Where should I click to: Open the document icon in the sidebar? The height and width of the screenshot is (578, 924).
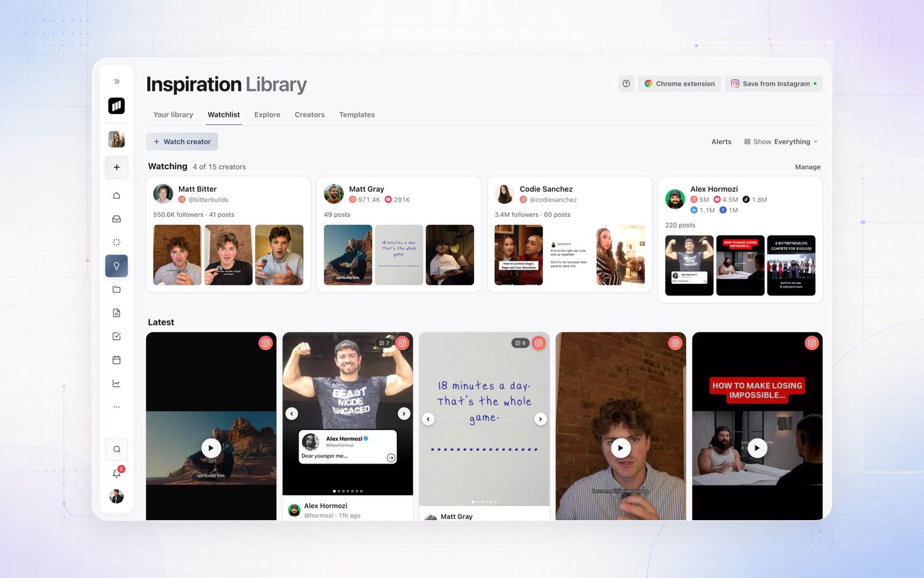coord(117,313)
